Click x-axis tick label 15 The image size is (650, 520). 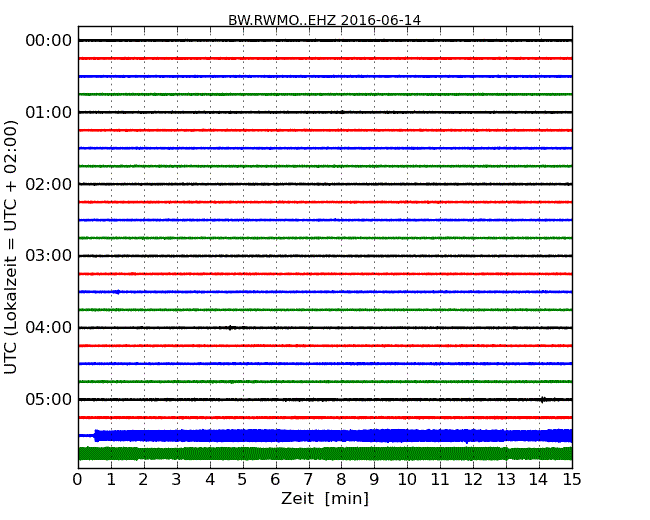tap(572, 480)
